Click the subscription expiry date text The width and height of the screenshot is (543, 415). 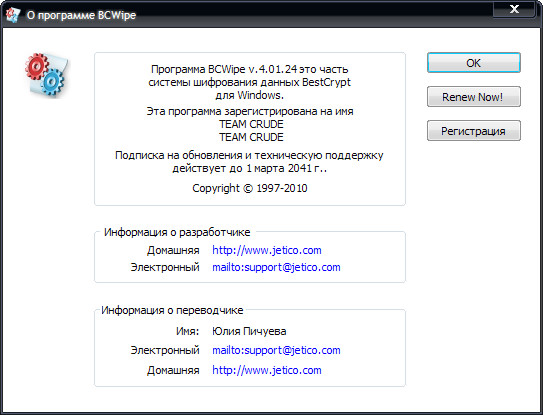click(x=249, y=168)
